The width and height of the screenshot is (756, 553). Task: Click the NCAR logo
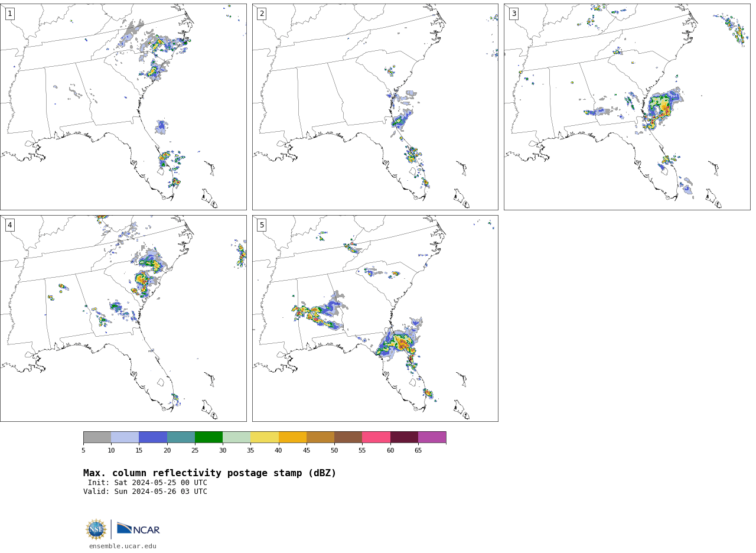(138, 529)
